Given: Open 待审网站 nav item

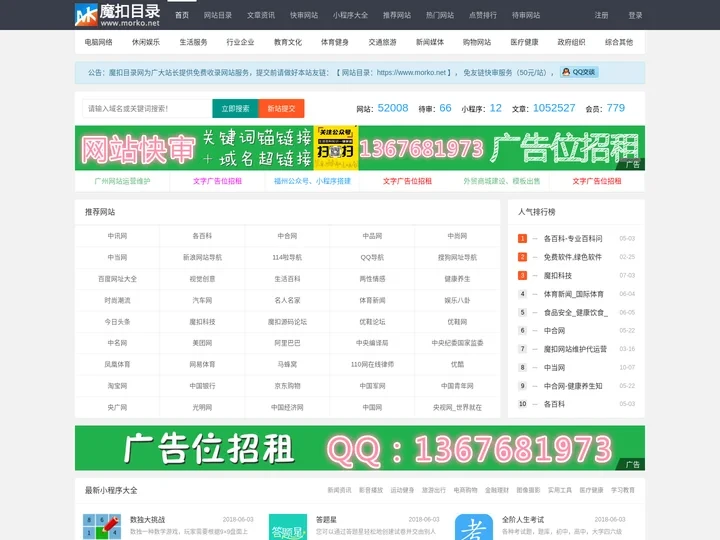Looking at the screenshot, I should (526, 15).
